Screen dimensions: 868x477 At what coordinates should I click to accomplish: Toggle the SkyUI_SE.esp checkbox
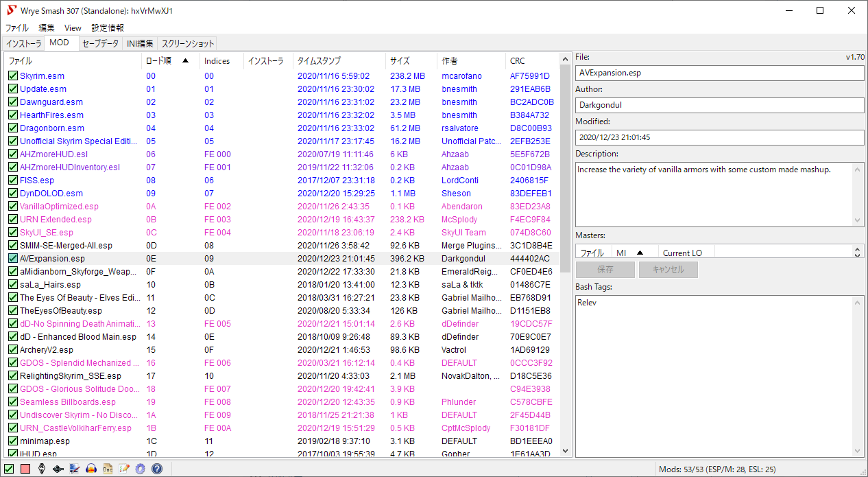(x=12, y=233)
